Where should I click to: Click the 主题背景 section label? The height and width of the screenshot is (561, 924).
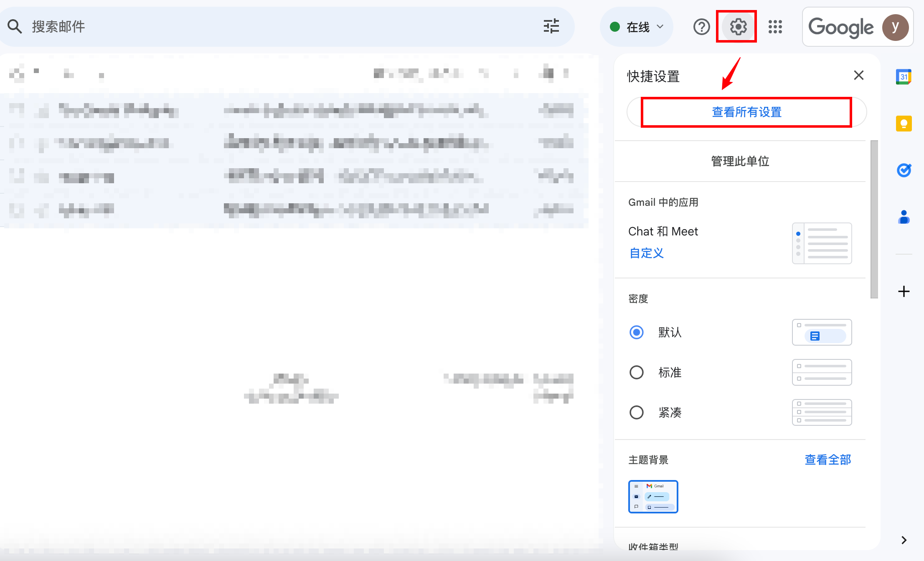click(648, 460)
